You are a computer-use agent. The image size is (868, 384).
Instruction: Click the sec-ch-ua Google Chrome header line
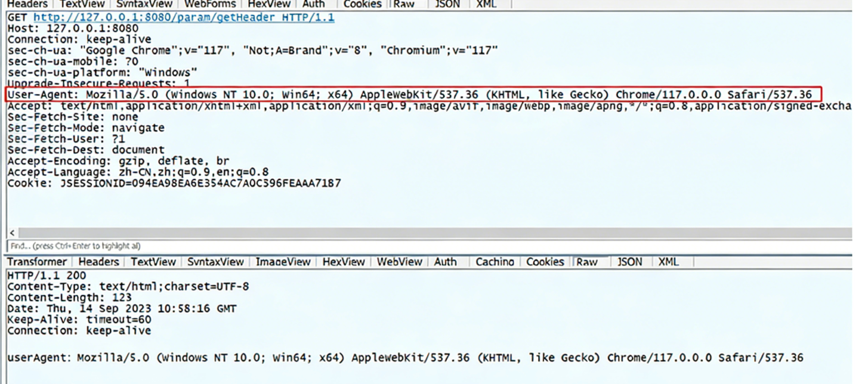pyautogui.click(x=252, y=51)
